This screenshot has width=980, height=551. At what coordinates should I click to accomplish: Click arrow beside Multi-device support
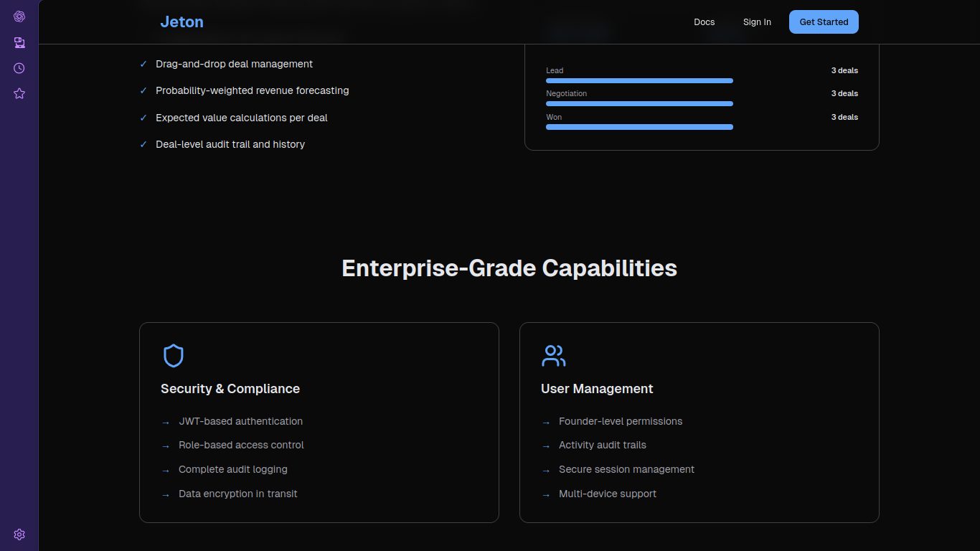tap(546, 495)
